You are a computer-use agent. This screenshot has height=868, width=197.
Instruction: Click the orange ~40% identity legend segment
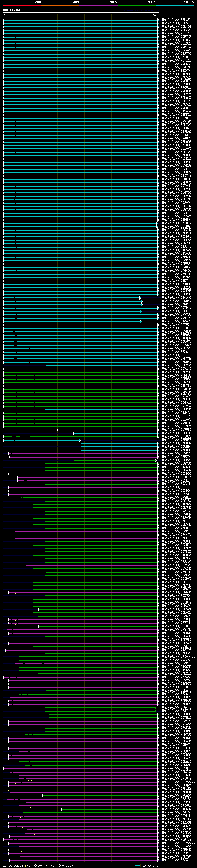[60, 6]
